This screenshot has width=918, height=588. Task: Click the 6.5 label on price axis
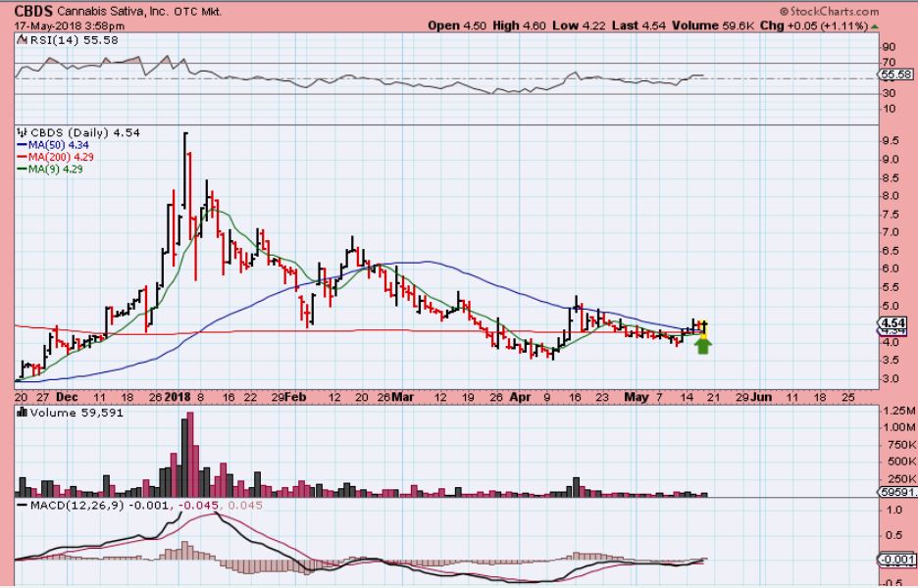point(892,251)
